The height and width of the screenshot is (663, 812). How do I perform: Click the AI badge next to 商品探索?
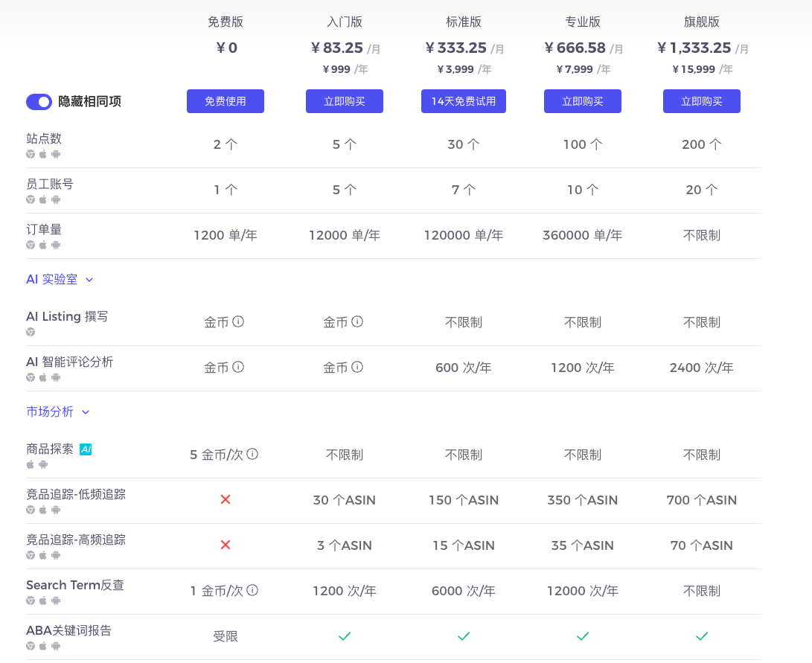coord(86,449)
